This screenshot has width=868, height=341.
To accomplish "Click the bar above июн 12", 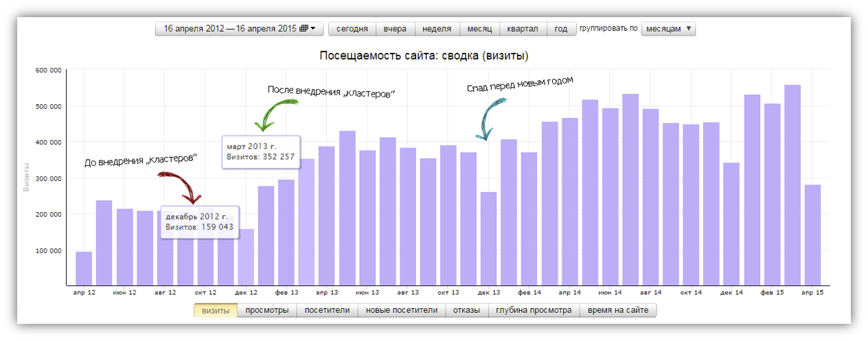I will click(x=124, y=247).
